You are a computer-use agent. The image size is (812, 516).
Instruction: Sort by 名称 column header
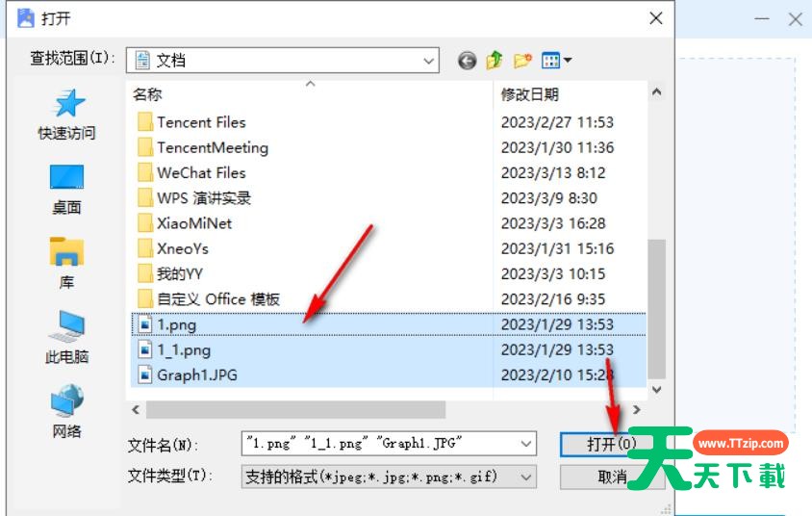(147, 94)
